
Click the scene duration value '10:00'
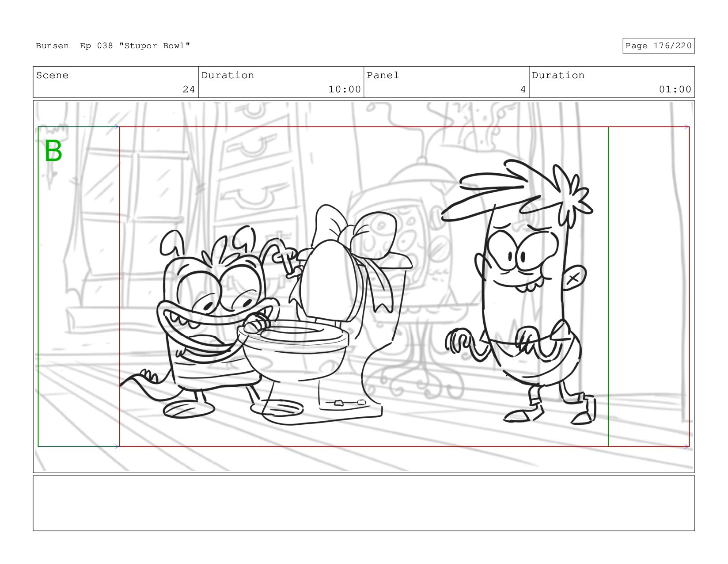point(345,90)
